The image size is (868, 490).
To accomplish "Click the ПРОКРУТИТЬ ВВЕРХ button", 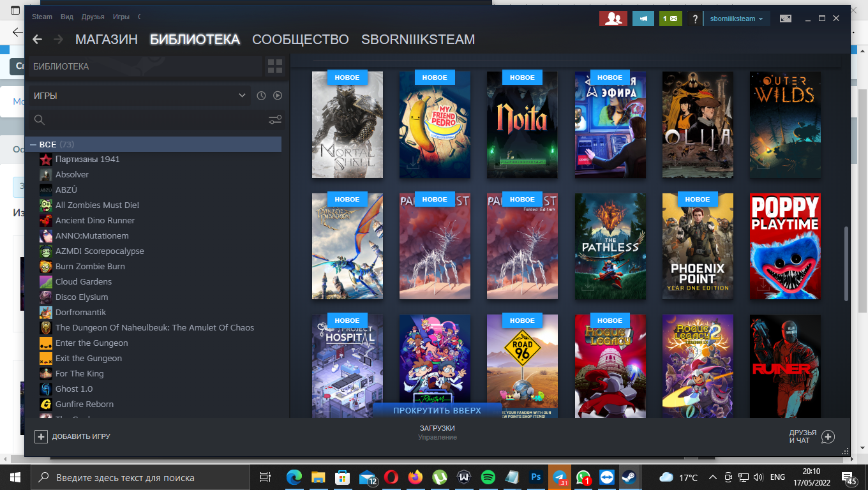I will 437,410.
